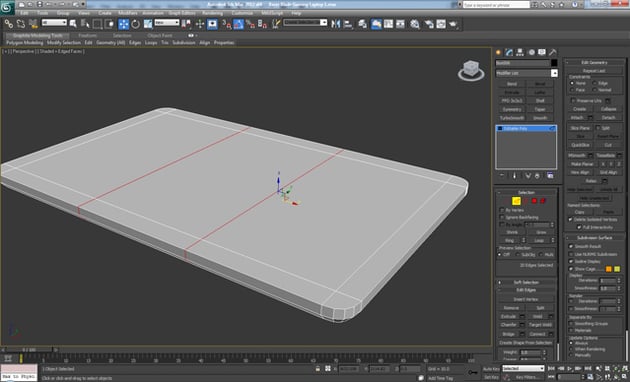Choose the Select Object tool
This screenshot has height=382, width=630.
[73, 24]
